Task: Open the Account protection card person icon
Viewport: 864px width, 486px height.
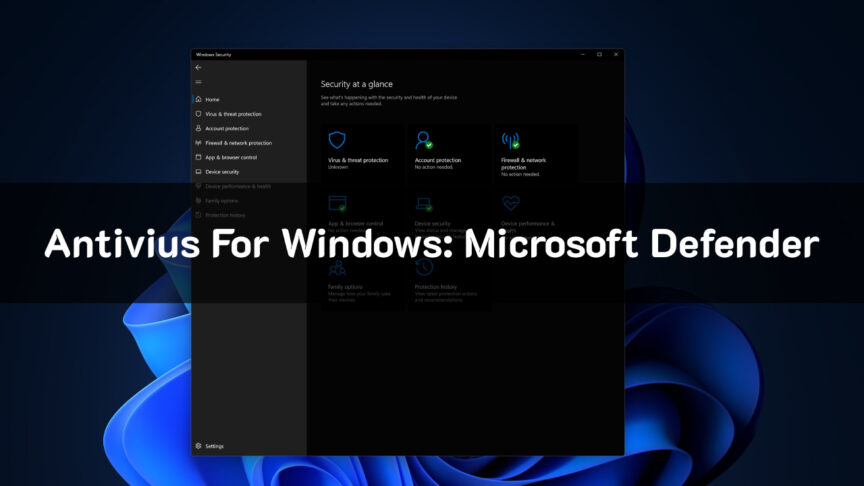Action: [x=424, y=140]
